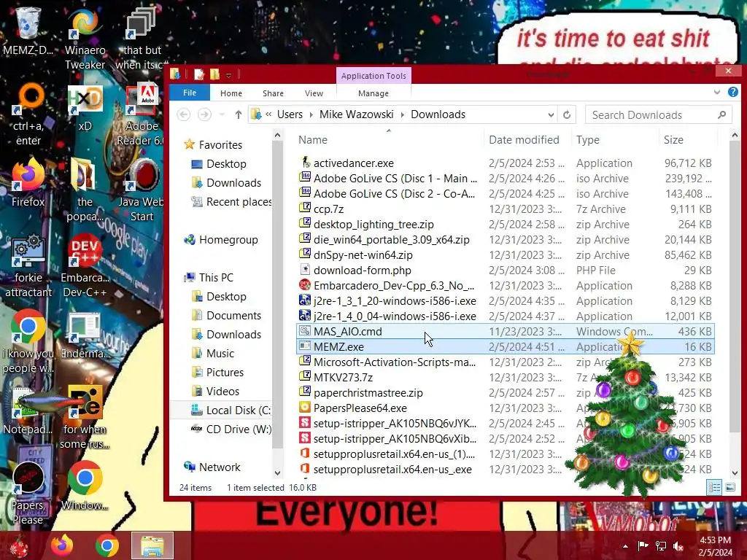Open the Home ribbon tab
Screen dimensions: 747x560
(231, 93)
